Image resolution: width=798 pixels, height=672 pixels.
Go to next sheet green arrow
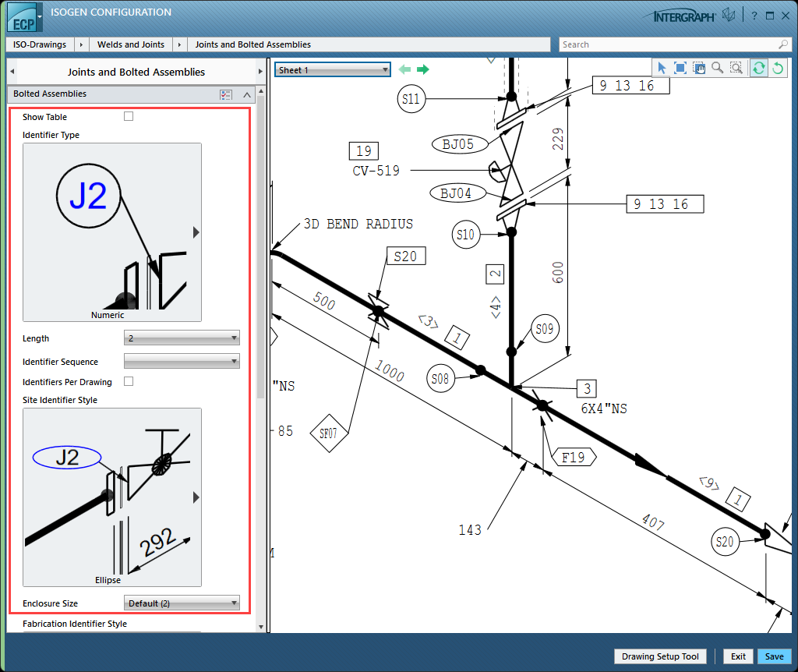coord(423,70)
